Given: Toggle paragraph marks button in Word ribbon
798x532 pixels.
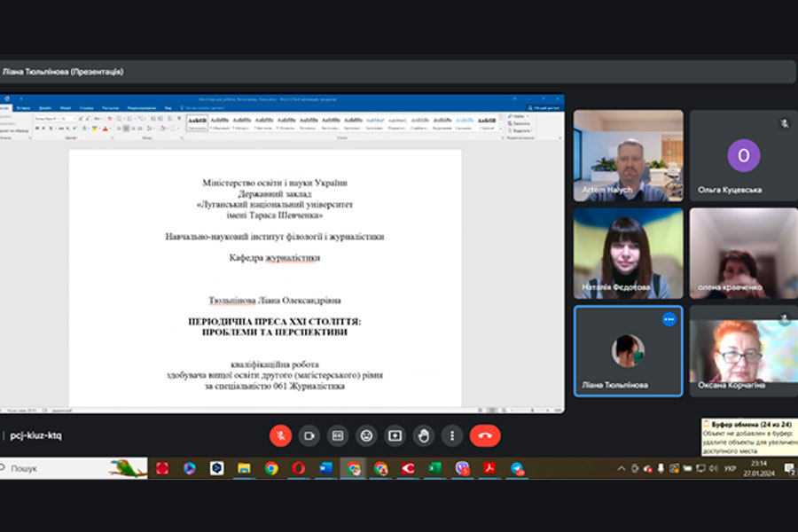Looking at the screenshot, I should 178,119.
